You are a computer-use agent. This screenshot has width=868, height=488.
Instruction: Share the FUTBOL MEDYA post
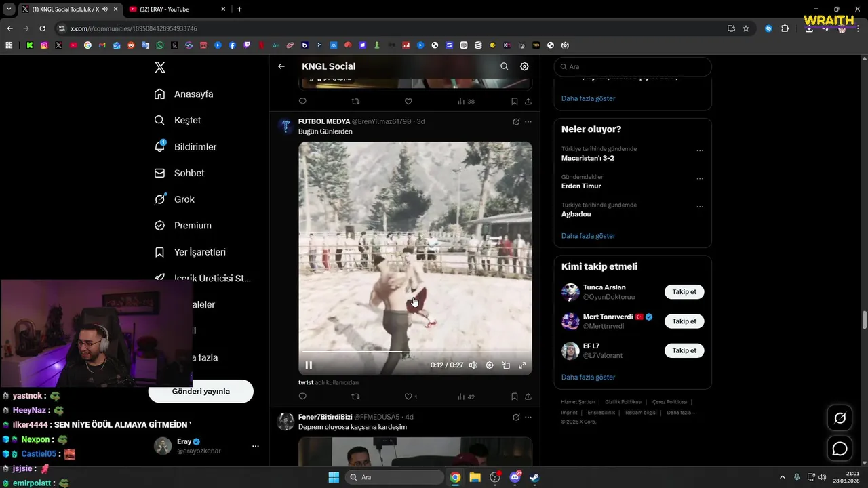(528, 396)
